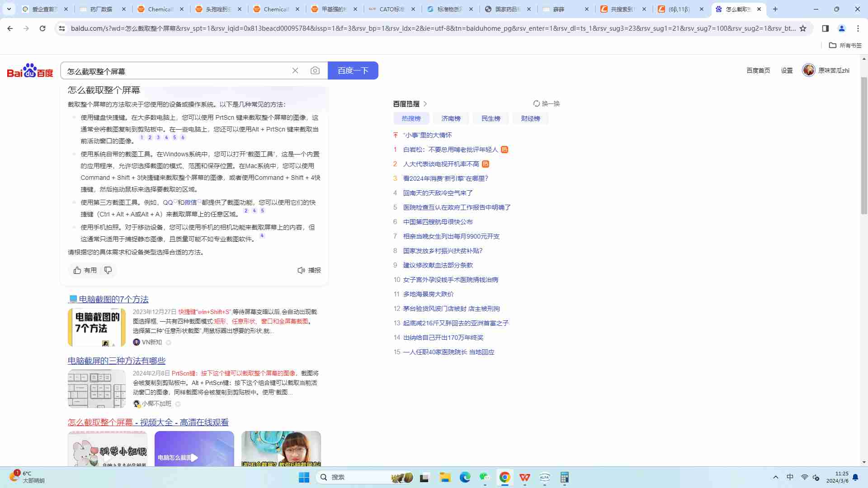Clear the Baidu search box text
Screen dimensions: 868x488
point(295,70)
